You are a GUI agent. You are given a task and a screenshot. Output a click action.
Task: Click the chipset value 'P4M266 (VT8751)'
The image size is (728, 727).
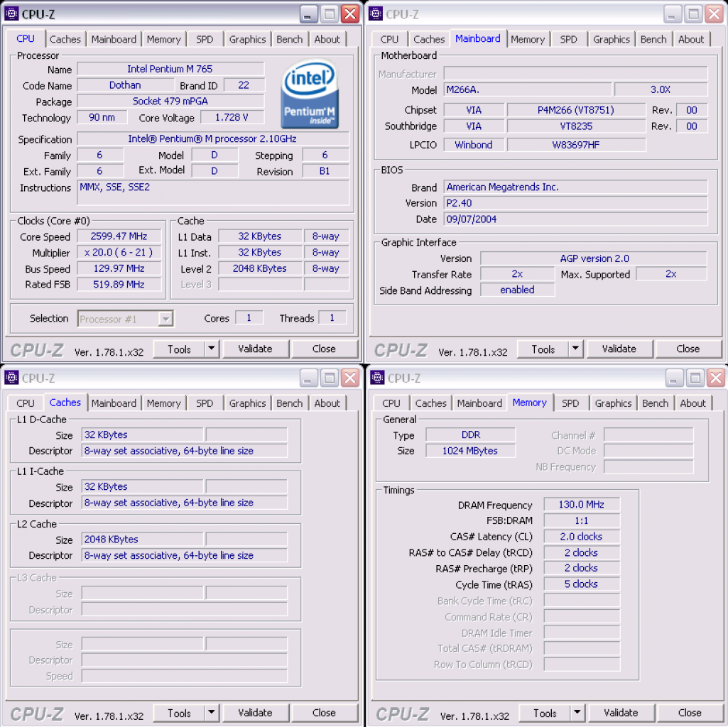576,110
